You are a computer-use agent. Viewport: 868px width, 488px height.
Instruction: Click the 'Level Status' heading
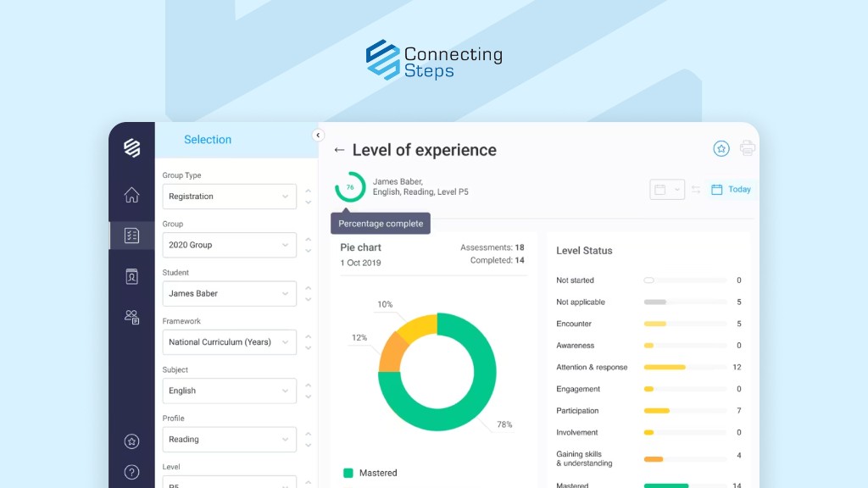[584, 251]
